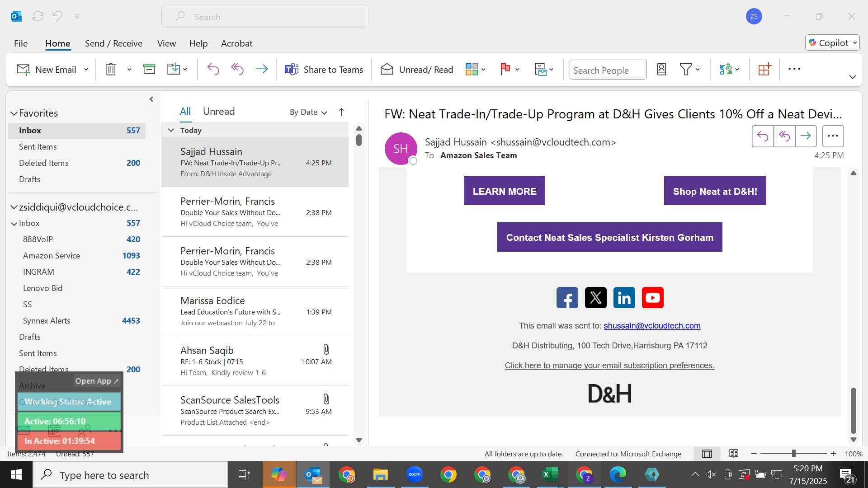Minimize the folder pane with arrow
868x488 pixels.
(x=151, y=99)
